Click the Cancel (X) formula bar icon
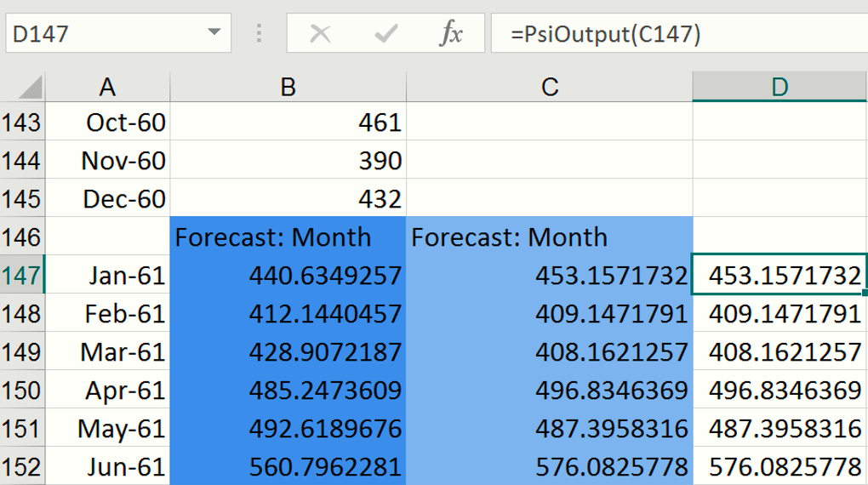This screenshot has width=868, height=485. [x=320, y=34]
